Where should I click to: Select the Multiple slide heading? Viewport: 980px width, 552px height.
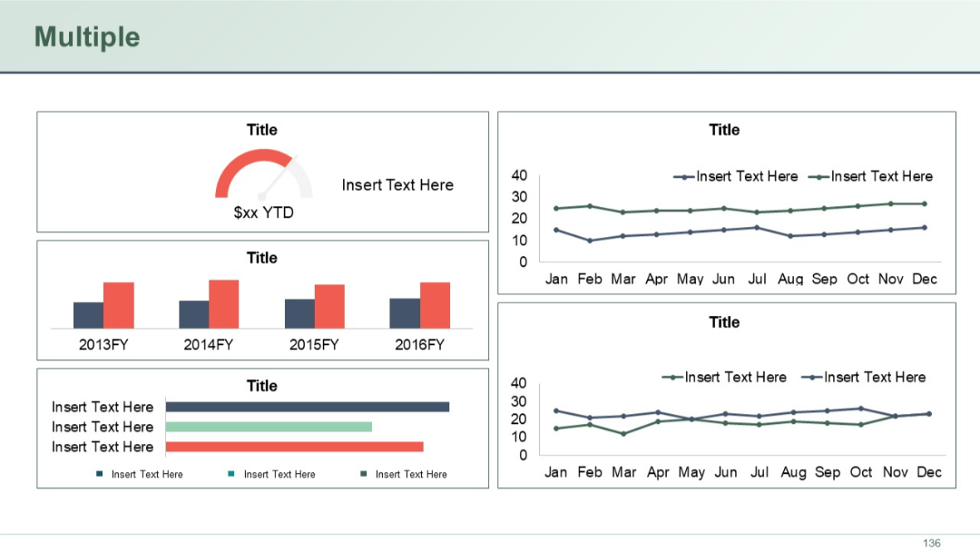[x=85, y=37]
